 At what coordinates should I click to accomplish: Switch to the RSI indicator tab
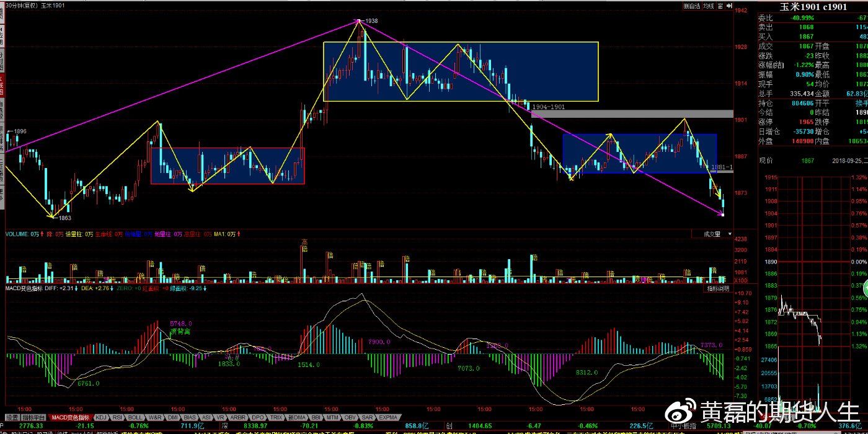click(x=118, y=418)
